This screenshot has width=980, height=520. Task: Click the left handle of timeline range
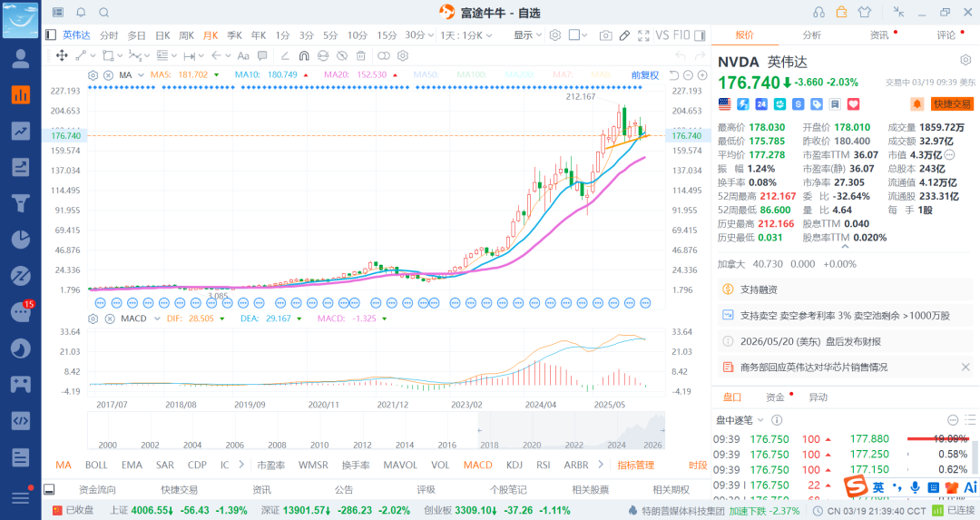coord(480,430)
